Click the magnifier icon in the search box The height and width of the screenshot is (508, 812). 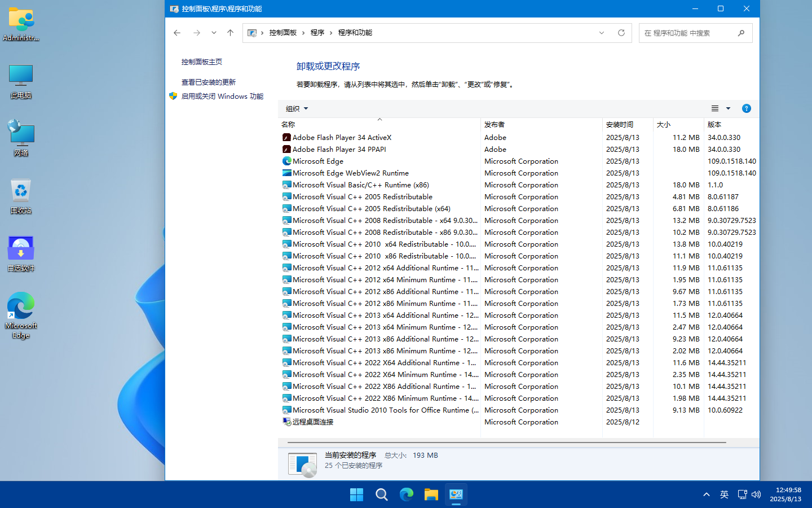pyautogui.click(x=741, y=33)
